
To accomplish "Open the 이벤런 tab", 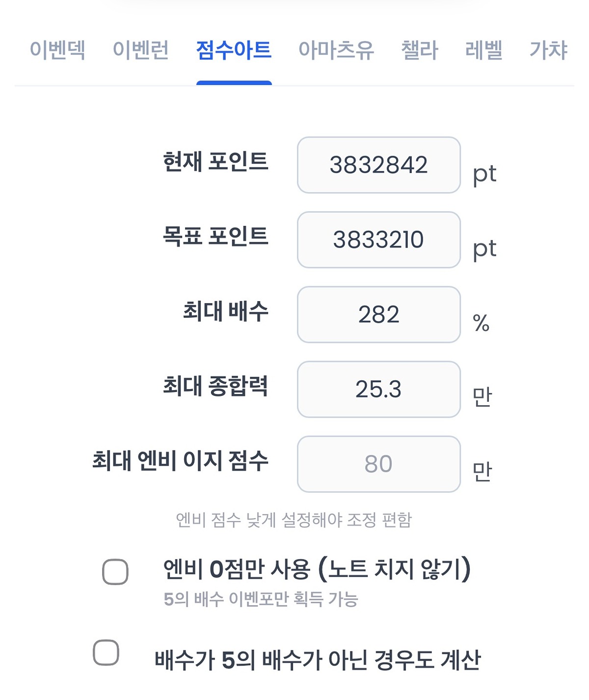I will tap(140, 50).
